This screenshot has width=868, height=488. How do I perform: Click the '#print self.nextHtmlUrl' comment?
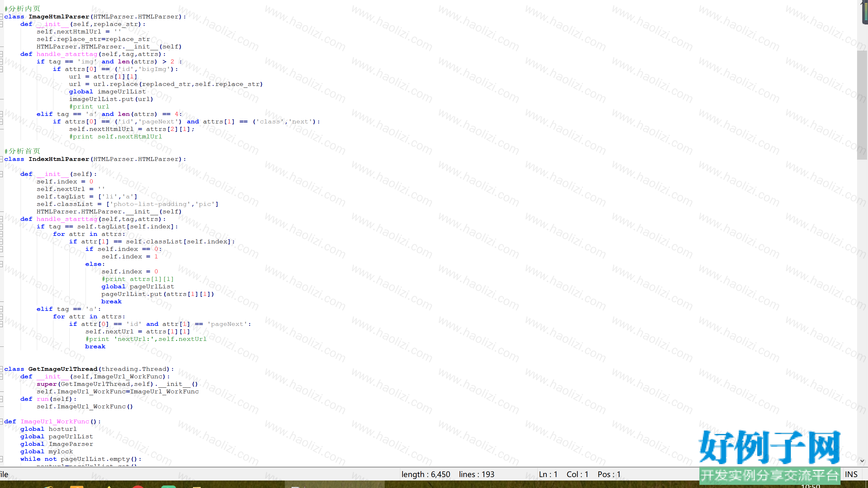116,137
